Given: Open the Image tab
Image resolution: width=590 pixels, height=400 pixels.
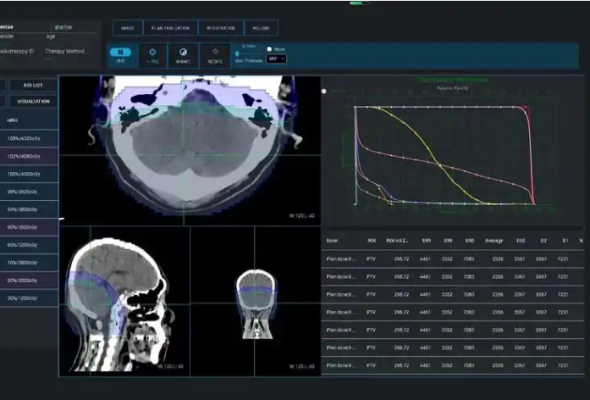Looking at the screenshot, I should (x=128, y=28).
